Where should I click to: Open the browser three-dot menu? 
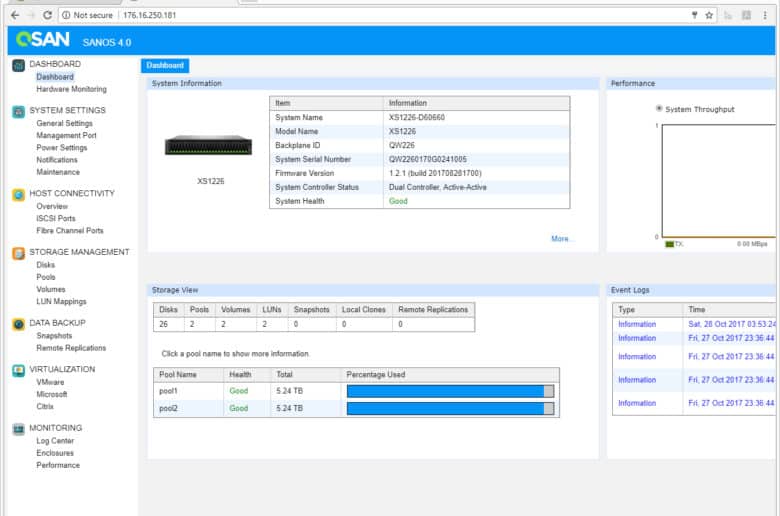point(765,15)
